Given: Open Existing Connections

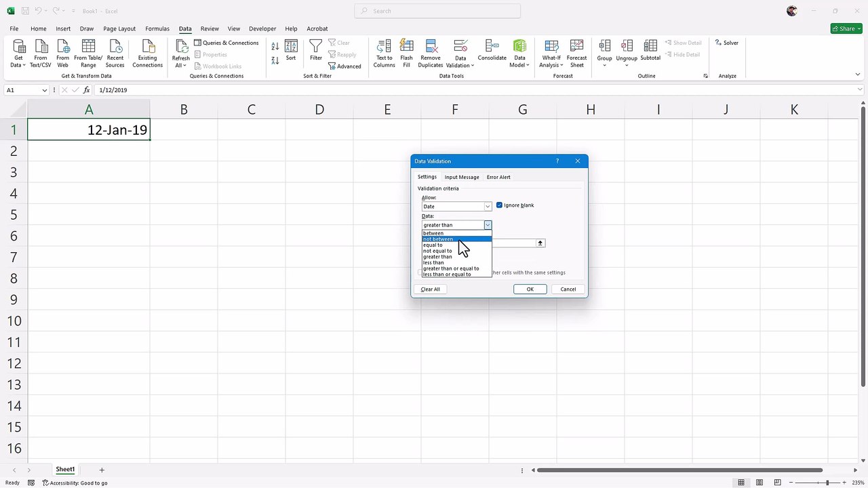Looking at the screenshot, I should 148,54.
